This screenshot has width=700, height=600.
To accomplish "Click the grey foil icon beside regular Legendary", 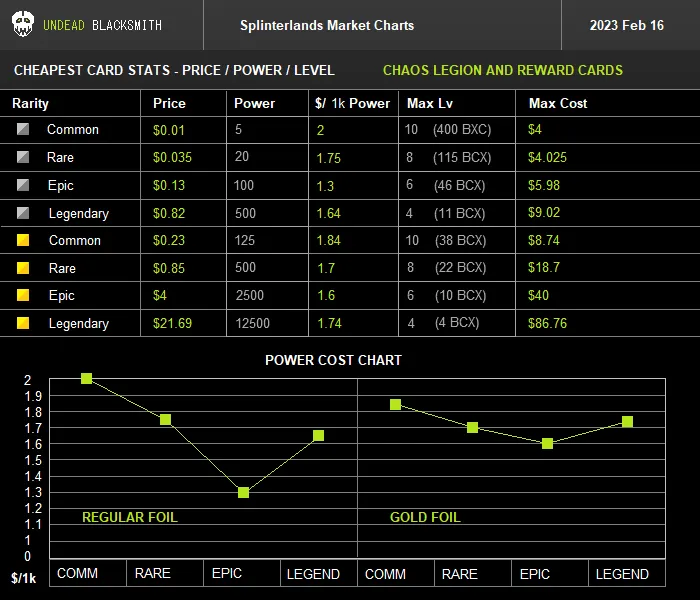I will pos(23,213).
